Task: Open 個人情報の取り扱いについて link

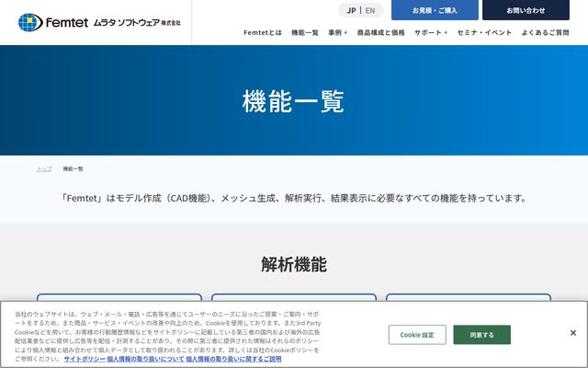Action: click(x=145, y=359)
